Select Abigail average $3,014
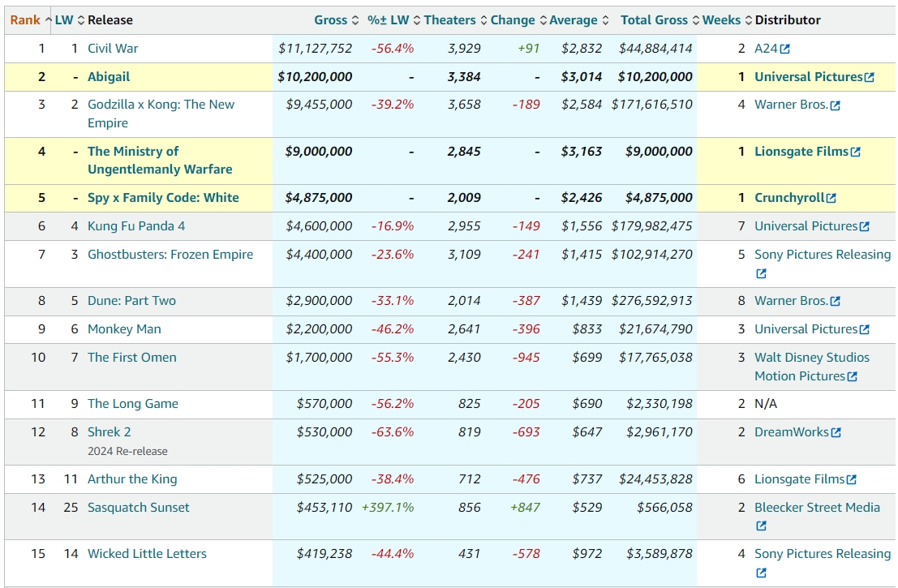This screenshot has height=588, width=898. (582, 77)
